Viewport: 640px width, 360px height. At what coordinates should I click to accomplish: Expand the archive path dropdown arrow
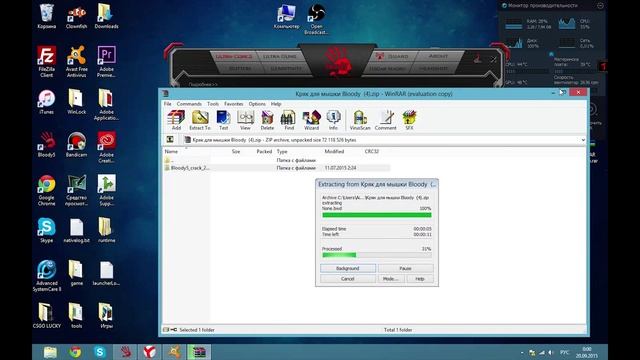583,140
